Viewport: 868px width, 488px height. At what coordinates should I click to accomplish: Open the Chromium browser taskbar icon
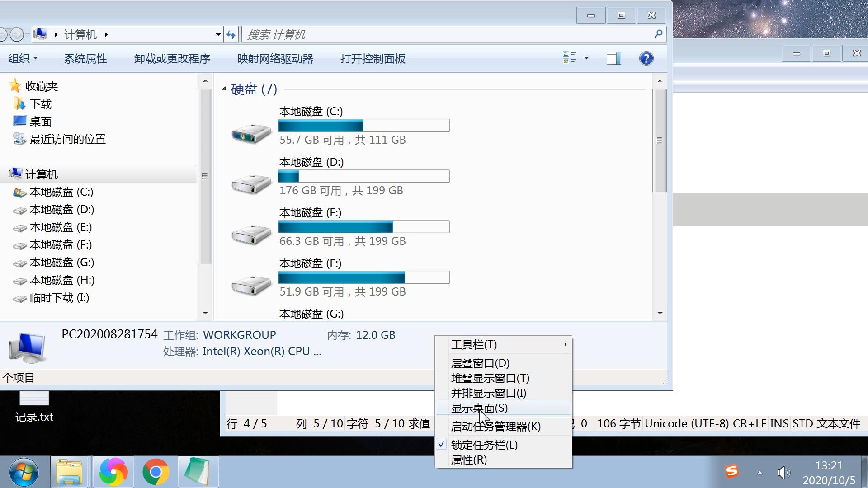(113, 472)
